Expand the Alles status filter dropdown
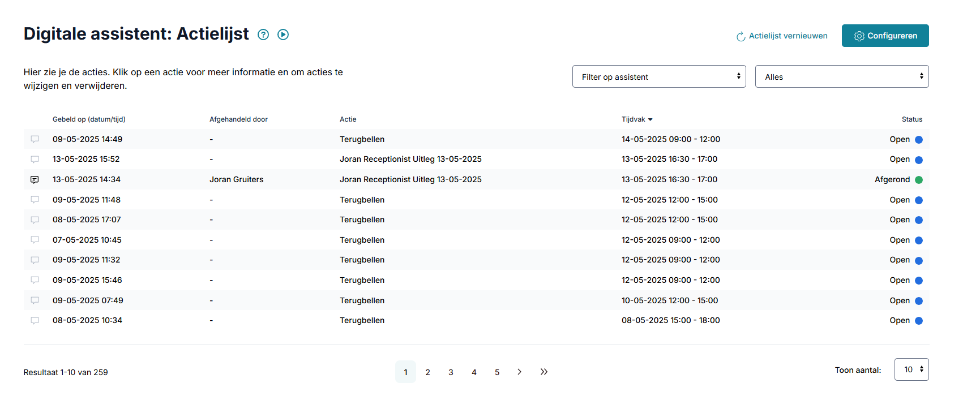Viewport: 980px width, 400px height. point(842,76)
